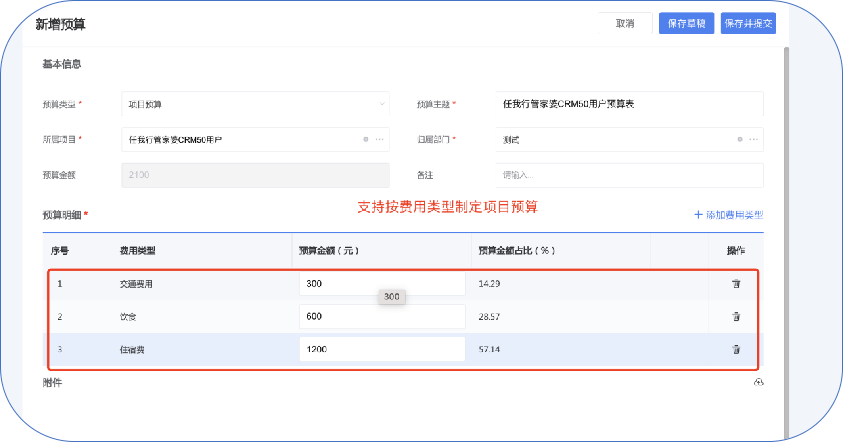Viewport: 843px width, 443px height.
Task: Click the attachment upload icon
Action: tap(758, 382)
